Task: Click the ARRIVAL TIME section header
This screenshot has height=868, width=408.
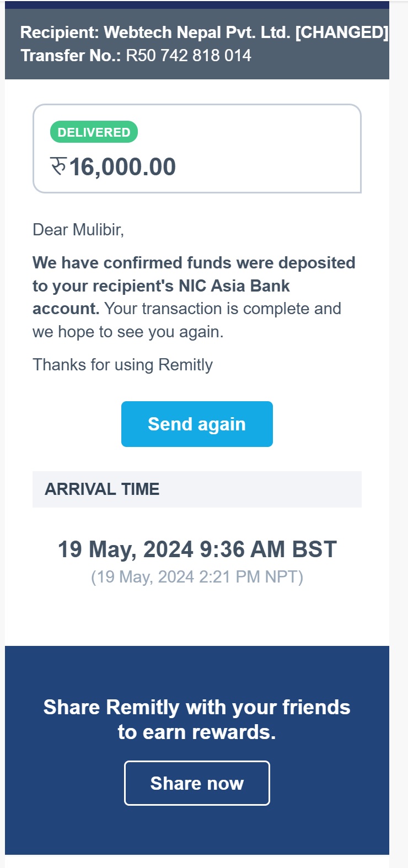Action: tap(103, 489)
